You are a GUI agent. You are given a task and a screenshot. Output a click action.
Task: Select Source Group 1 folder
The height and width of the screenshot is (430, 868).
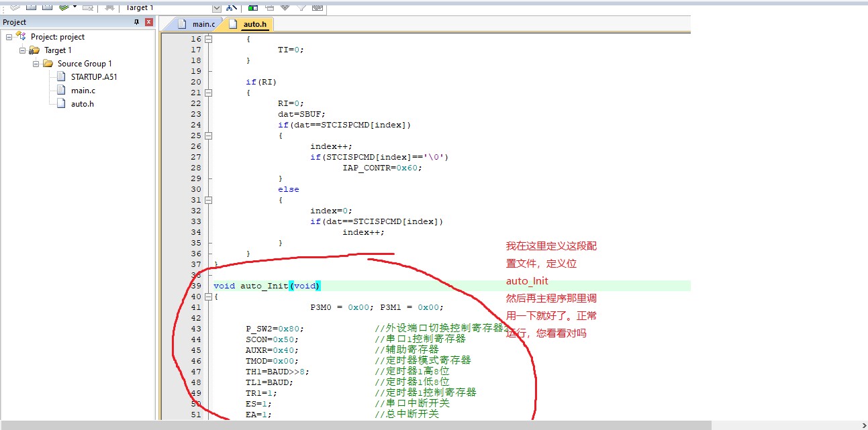click(x=85, y=64)
